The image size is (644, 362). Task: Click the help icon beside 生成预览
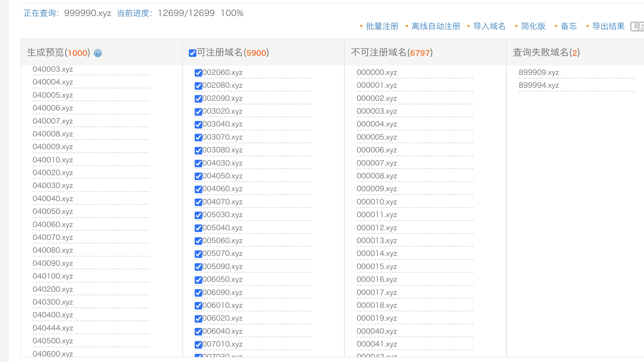click(98, 53)
